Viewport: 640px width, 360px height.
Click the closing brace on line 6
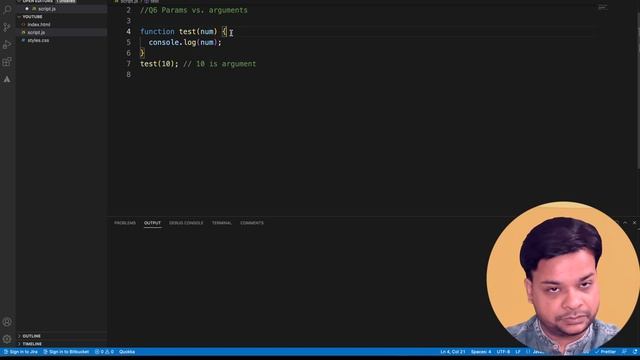[142, 53]
